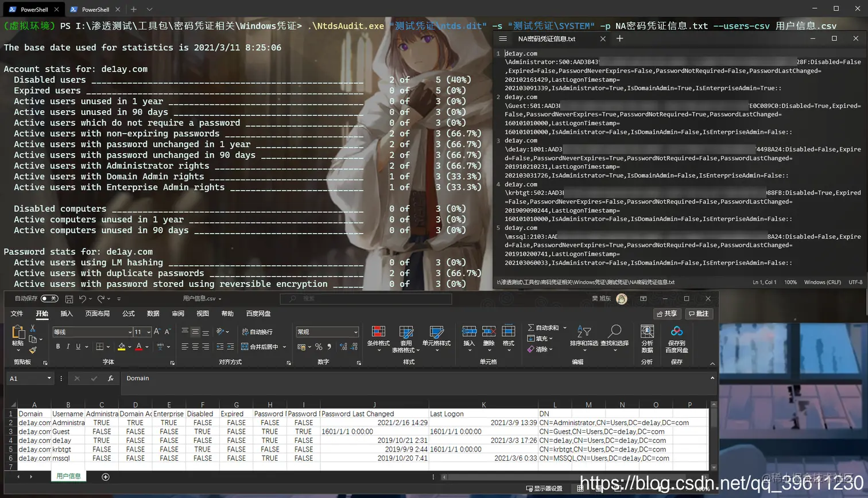The width and height of the screenshot is (868, 498).
Task: Click the red font color A button
Action: point(139,347)
